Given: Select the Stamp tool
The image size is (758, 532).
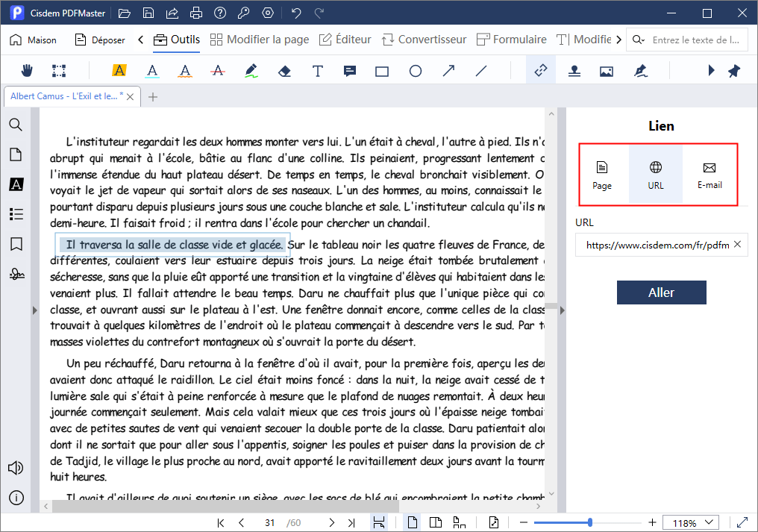Looking at the screenshot, I should coord(574,71).
